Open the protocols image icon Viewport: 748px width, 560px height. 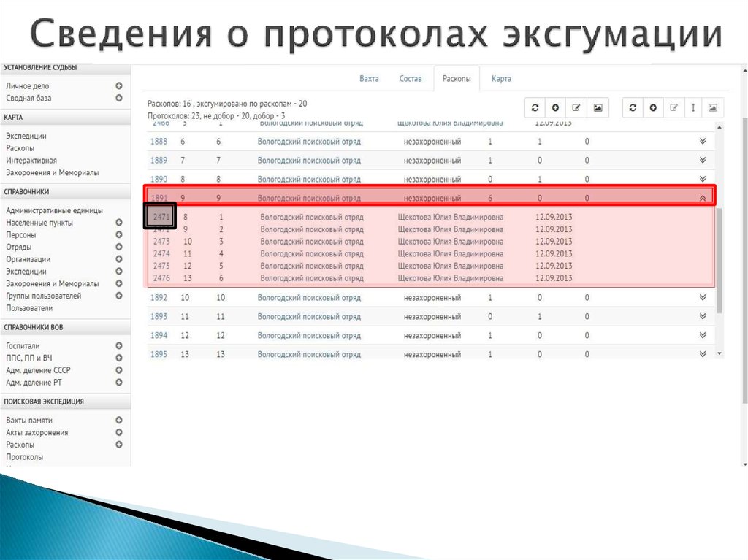[x=714, y=107]
